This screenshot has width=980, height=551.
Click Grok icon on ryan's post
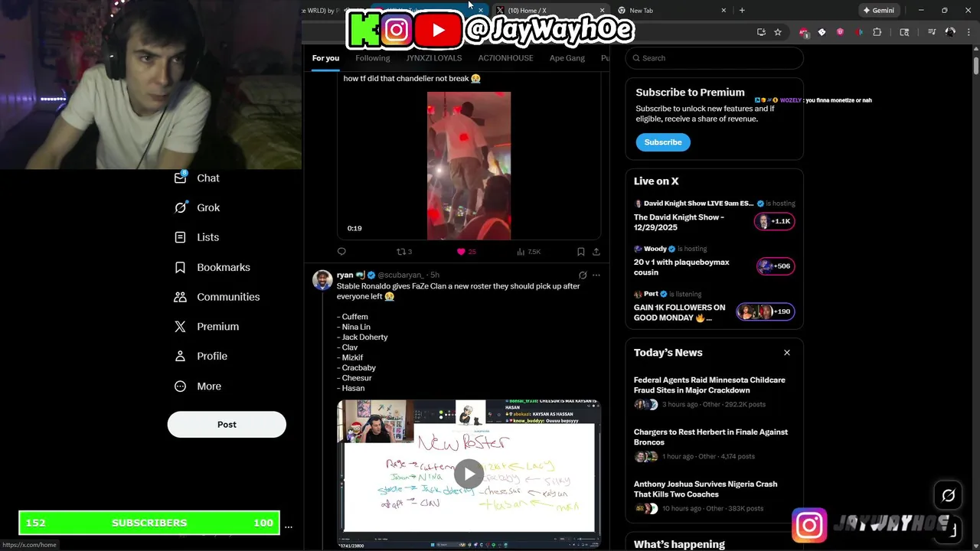[583, 275]
